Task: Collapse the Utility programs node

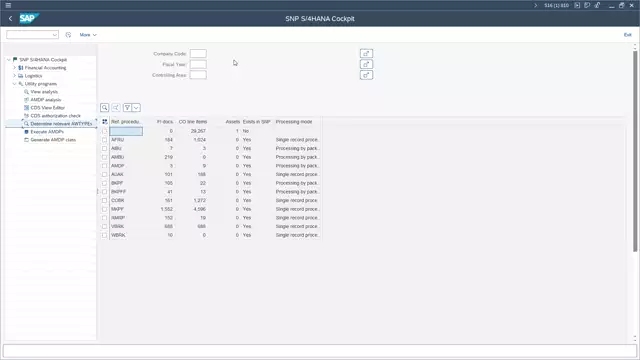Action: click(x=15, y=84)
